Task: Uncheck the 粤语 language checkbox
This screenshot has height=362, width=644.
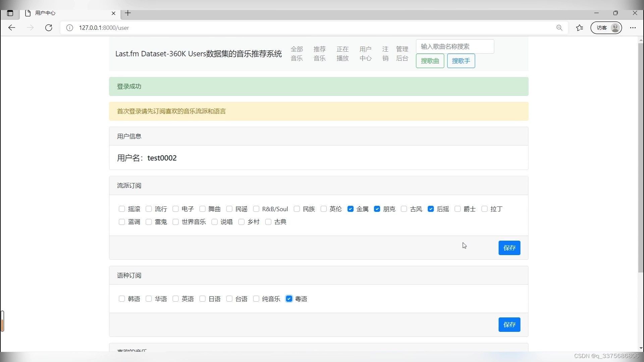Action: [289, 299]
